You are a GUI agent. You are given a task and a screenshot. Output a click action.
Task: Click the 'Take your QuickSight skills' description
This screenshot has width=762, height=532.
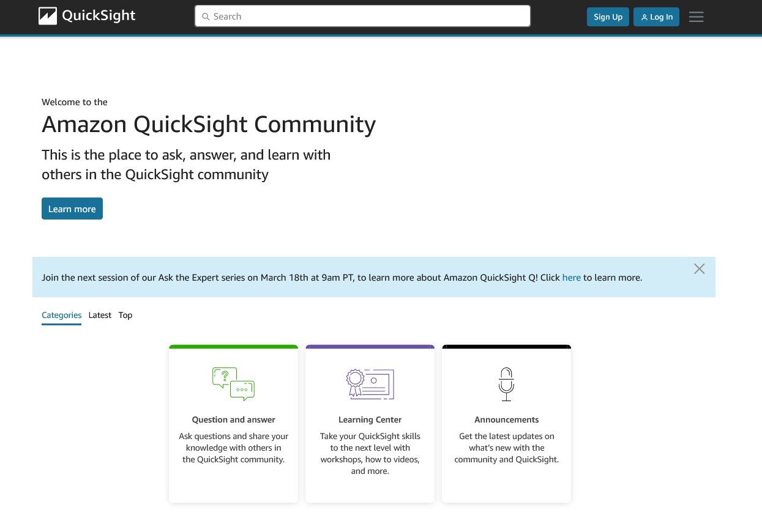coord(370,454)
